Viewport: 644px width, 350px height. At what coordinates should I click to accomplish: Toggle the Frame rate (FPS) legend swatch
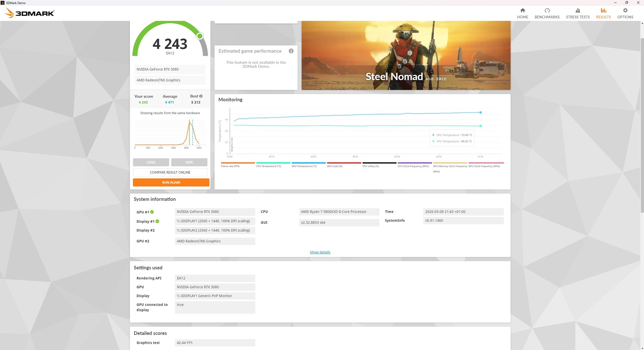point(238,163)
